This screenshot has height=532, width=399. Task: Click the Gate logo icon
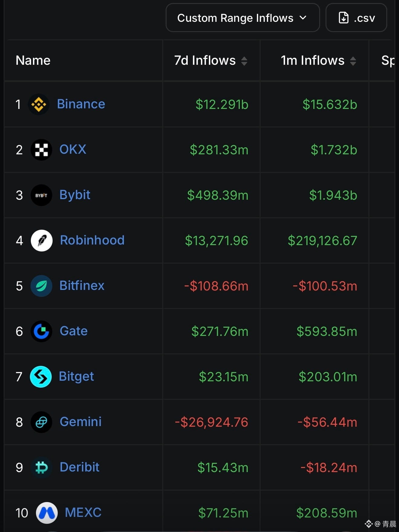(x=41, y=331)
